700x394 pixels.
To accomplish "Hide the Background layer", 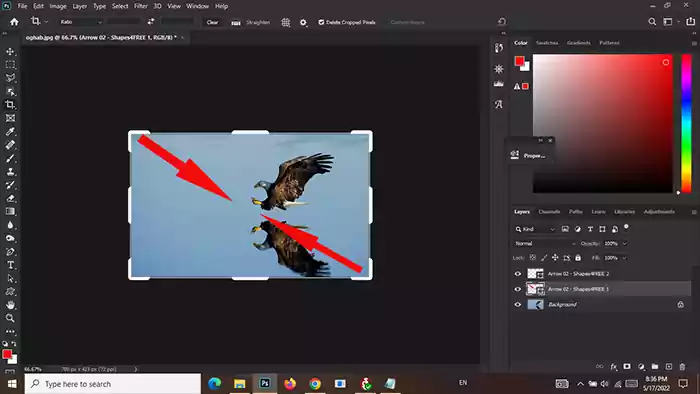I will click(518, 305).
